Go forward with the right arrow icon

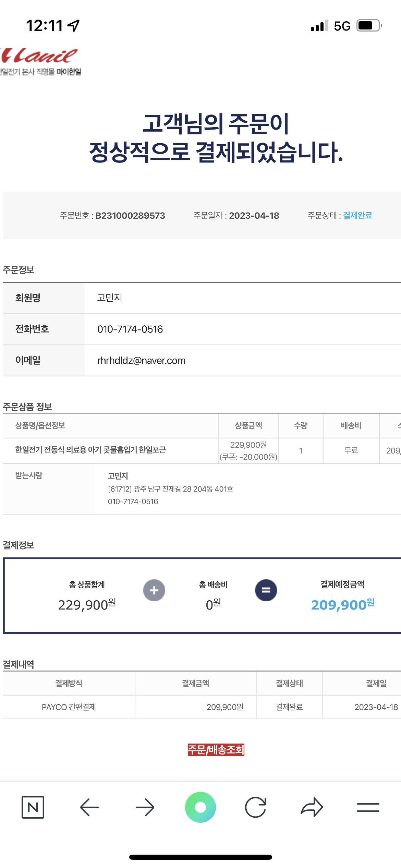click(x=145, y=807)
